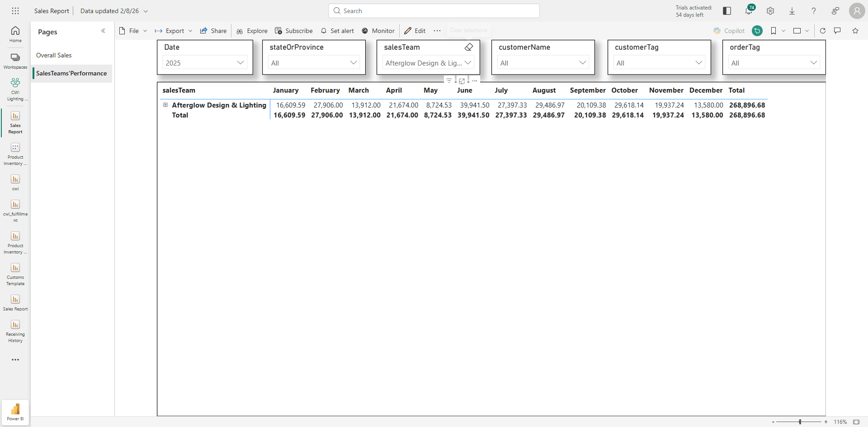This screenshot has height=427, width=868.
Task: Open CWI Lighting workspace icon
Action: [15, 89]
